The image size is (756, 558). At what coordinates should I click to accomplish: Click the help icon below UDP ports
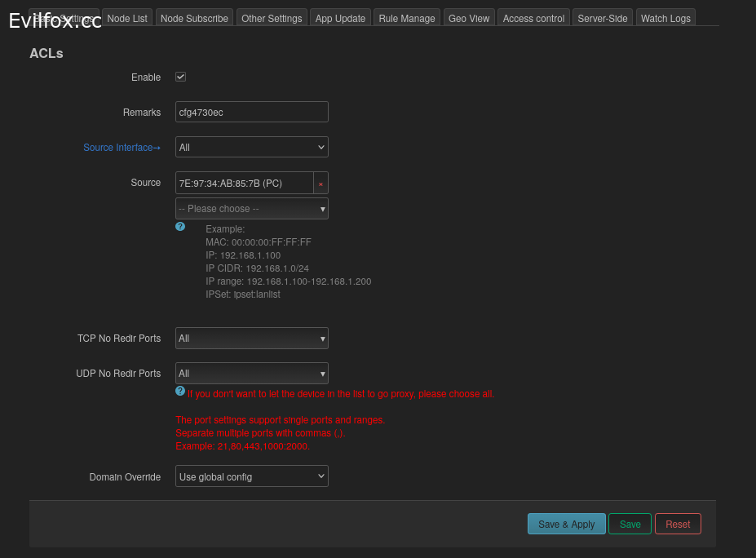(180, 391)
